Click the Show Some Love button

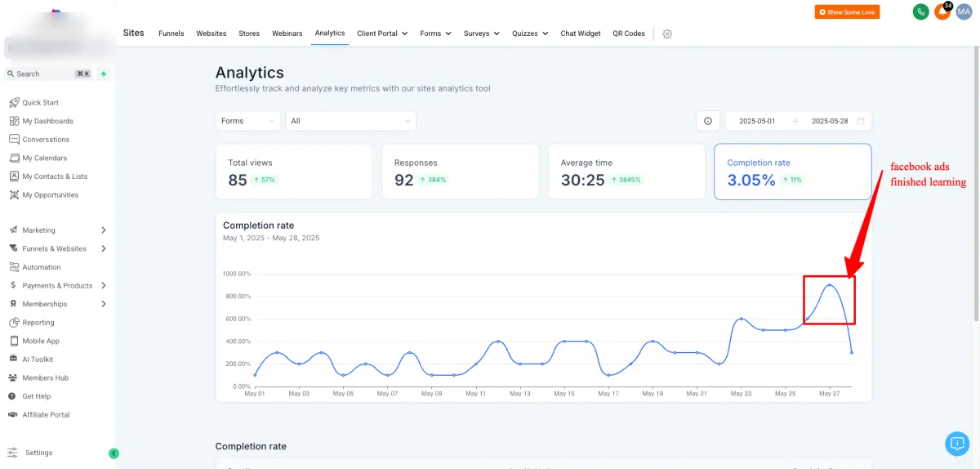point(847,12)
